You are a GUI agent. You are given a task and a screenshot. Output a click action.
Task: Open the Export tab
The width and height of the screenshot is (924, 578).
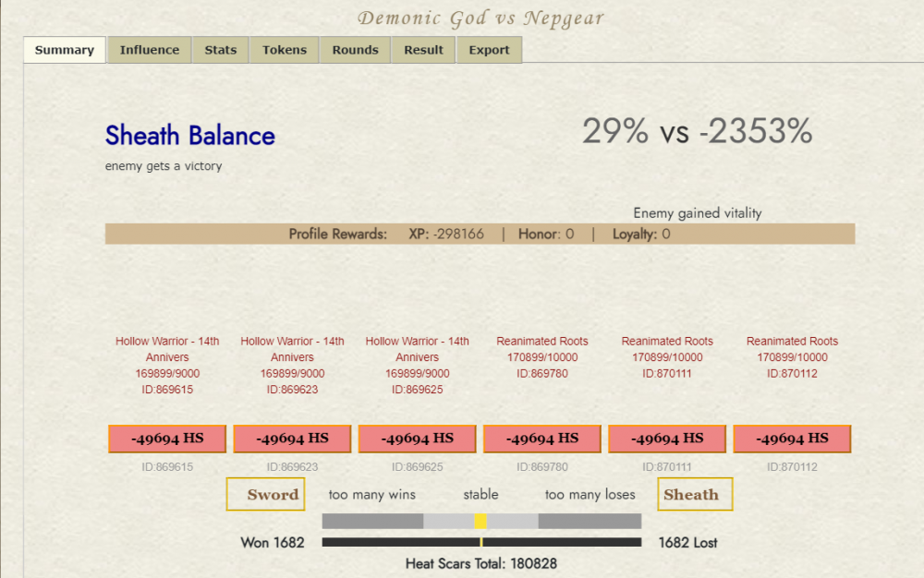click(x=489, y=50)
